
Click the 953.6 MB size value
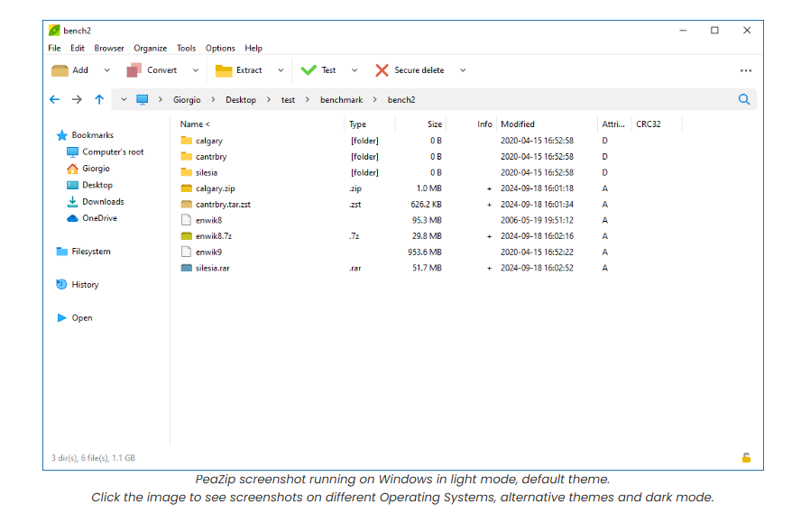425,252
